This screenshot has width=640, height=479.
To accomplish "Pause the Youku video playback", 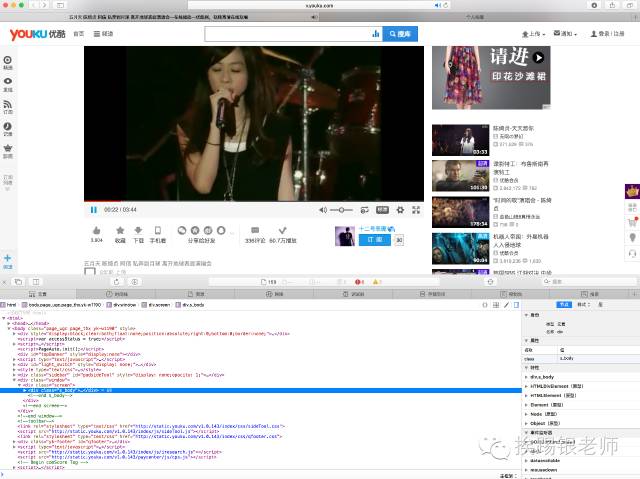I will 93,210.
